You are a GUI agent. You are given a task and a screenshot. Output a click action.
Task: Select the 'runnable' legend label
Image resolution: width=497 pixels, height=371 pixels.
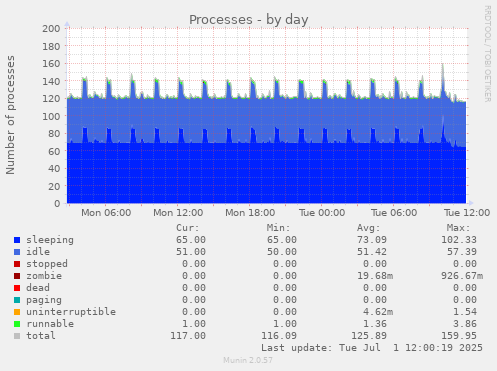50,324
